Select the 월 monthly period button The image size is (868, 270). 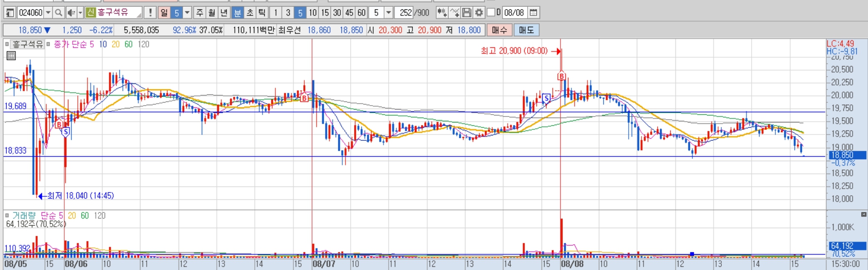(x=212, y=12)
